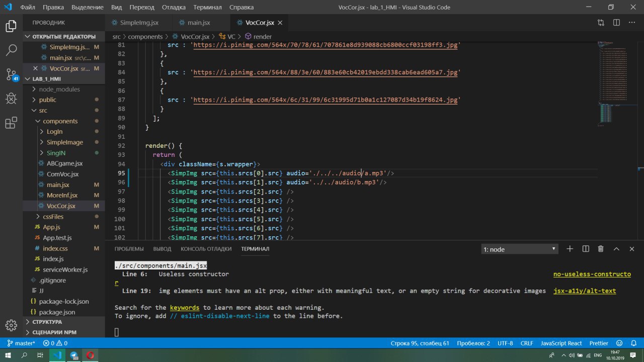Switch to the main.jsx editor tab
This screenshot has width=644, height=362.
pos(198,23)
